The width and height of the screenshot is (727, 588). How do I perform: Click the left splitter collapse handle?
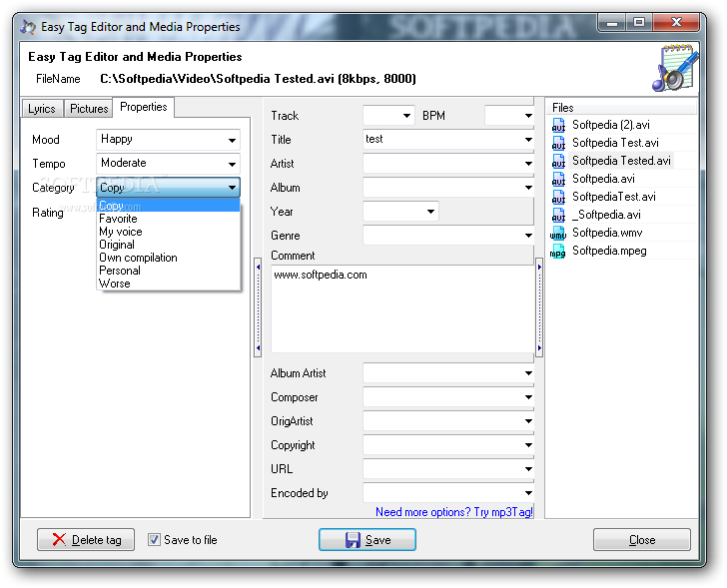point(258,307)
